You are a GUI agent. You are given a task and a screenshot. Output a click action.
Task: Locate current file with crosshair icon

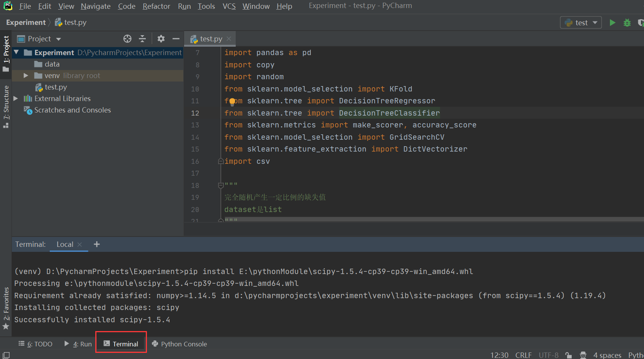[127, 39]
